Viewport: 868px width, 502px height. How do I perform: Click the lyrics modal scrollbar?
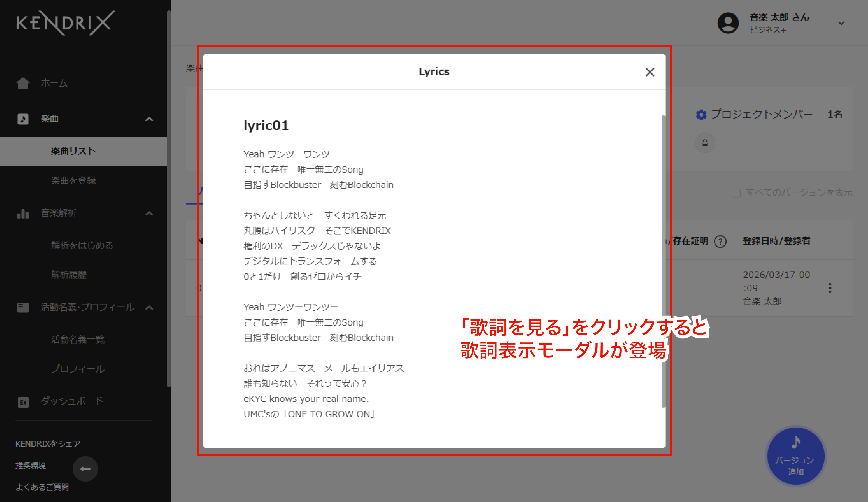tap(663, 262)
